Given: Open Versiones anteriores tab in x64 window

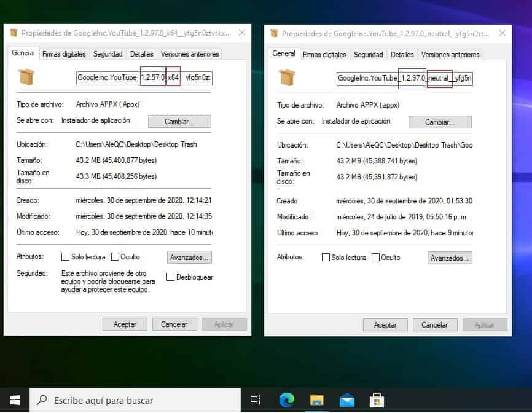Looking at the screenshot, I should click(190, 54).
